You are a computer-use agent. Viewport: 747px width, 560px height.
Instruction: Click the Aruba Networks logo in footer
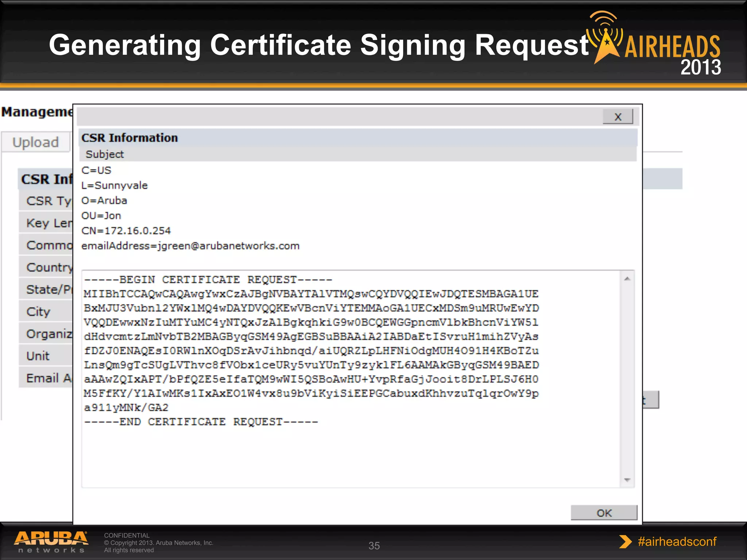point(51,542)
